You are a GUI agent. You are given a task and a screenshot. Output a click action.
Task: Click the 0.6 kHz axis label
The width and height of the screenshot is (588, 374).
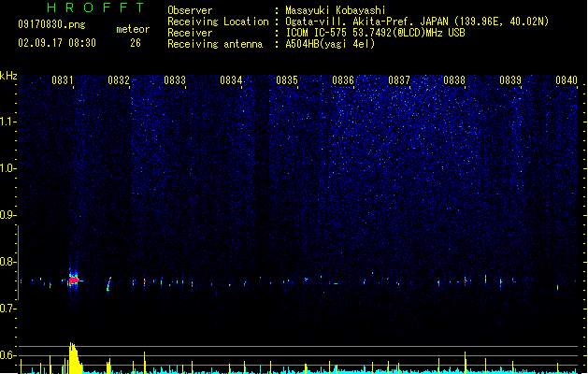[x=8, y=355]
